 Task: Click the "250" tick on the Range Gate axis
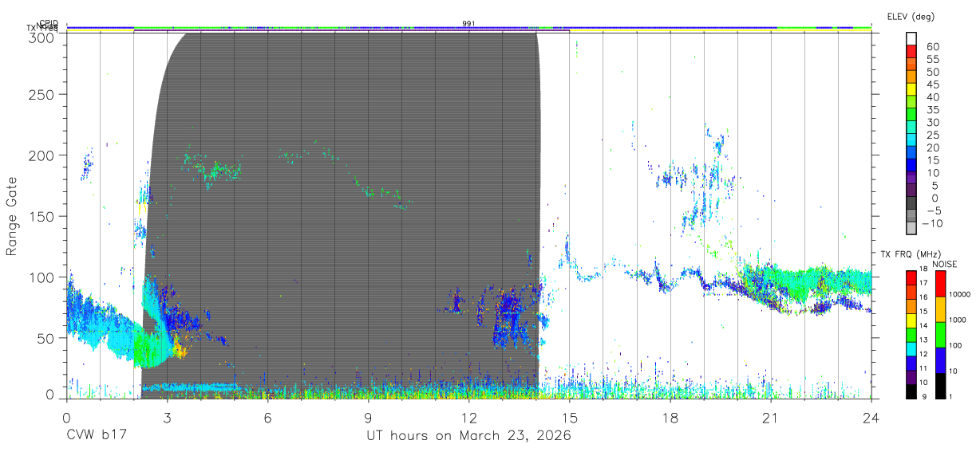41,95
